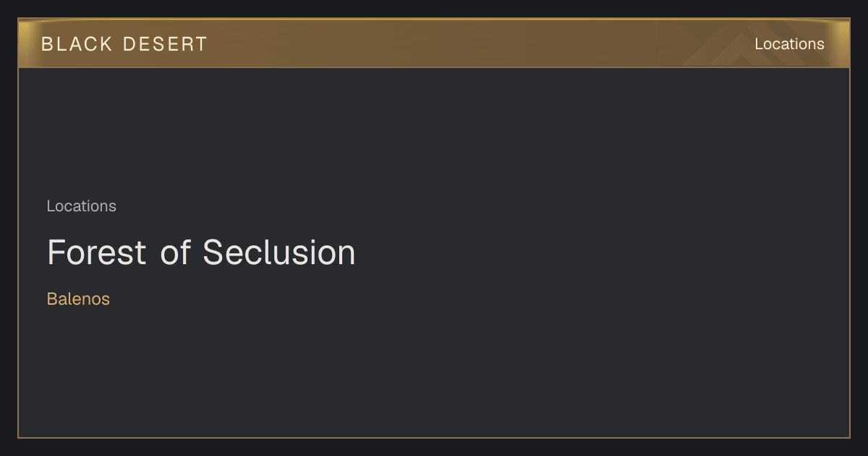Go to home via BLACK DESERT wordmark

tap(124, 44)
